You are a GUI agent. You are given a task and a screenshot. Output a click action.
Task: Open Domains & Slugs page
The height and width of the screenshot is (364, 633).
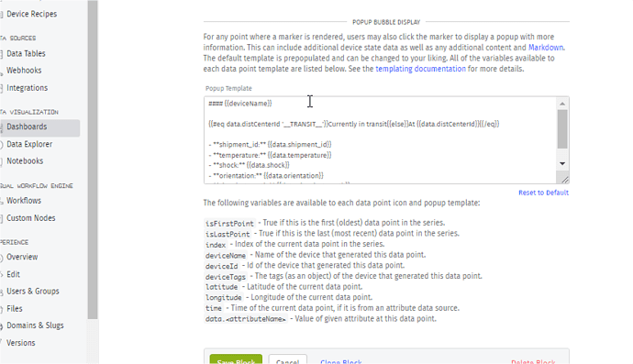pos(35,325)
